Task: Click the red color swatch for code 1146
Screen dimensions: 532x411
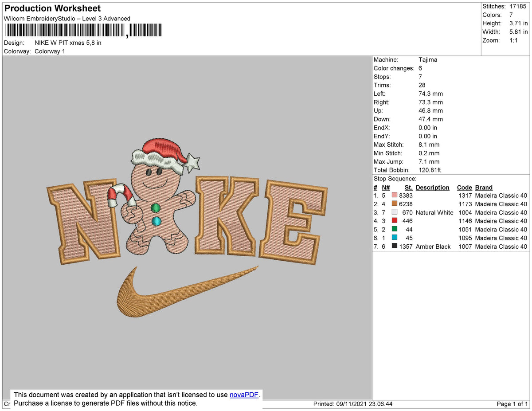Action: (395, 221)
